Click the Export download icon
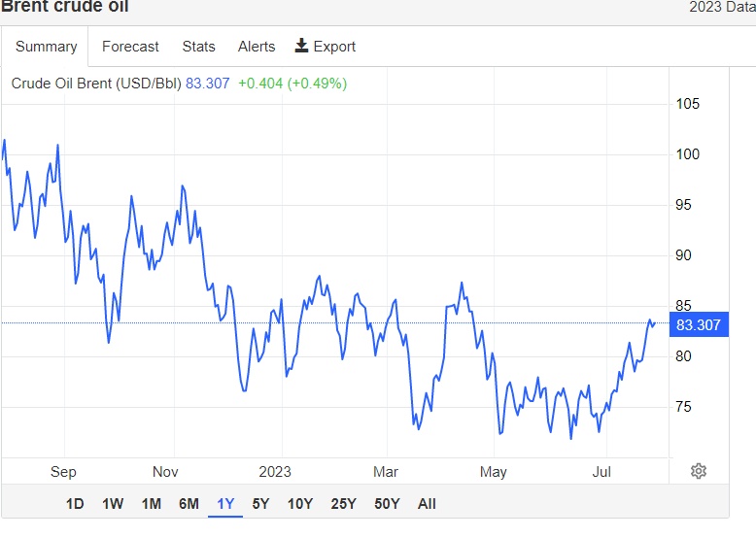The width and height of the screenshot is (756, 538). (301, 46)
